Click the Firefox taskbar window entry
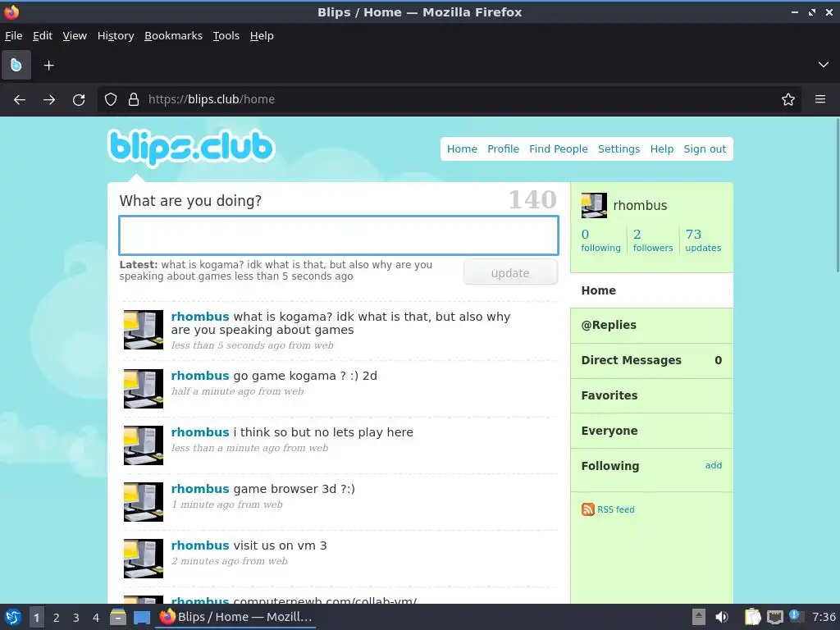840x630 pixels. click(235, 617)
